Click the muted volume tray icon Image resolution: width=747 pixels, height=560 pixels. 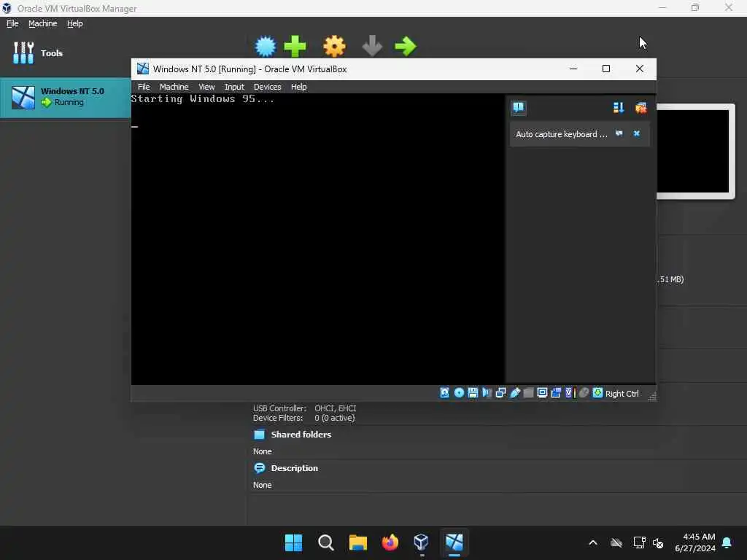pos(658,542)
